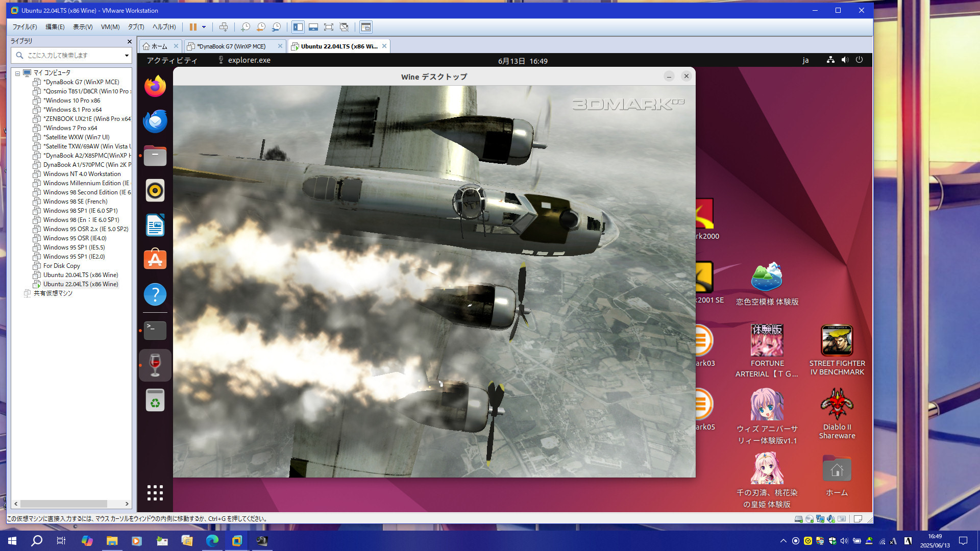Screen dimensions: 980x551
Task: Click the library horizontal scrollbar right arrow
Action: pyautogui.click(x=127, y=504)
